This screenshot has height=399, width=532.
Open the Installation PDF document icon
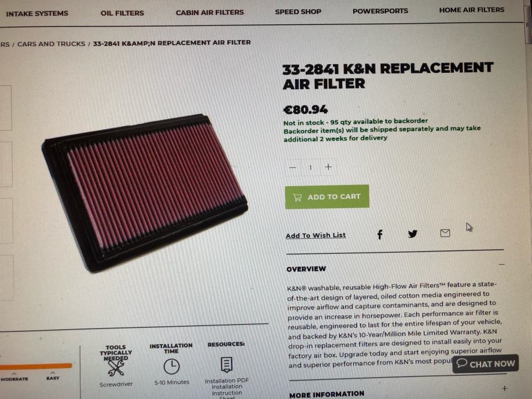point(226,364)
